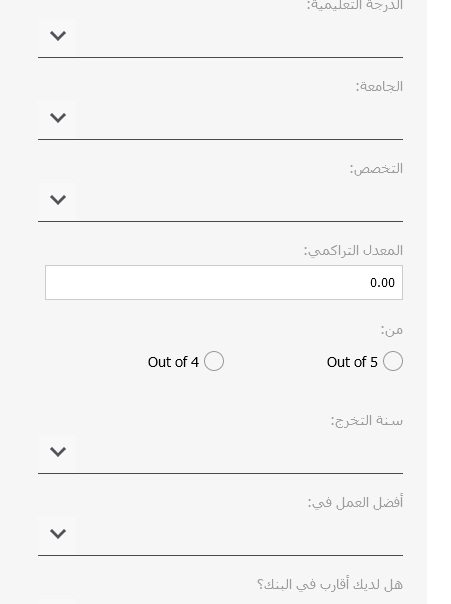Screen dimensions: 451x604
Task: Select the Out of 5 radio button
Action: point(392,361)
